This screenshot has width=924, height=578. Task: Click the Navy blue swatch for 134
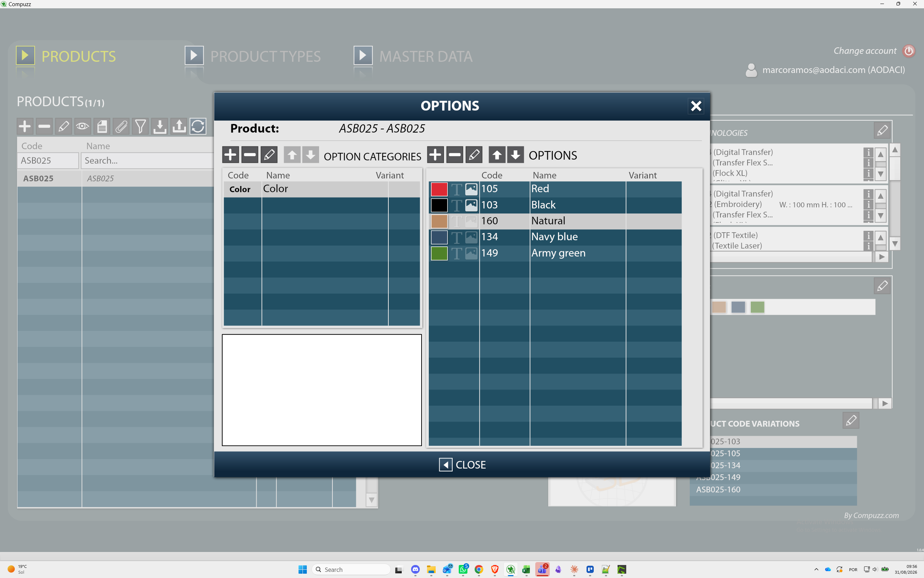point(439,237)
